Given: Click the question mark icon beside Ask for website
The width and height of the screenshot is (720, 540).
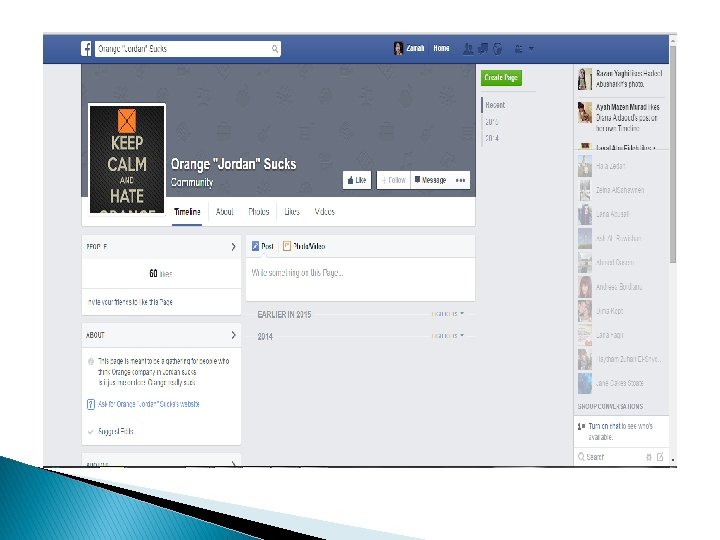Looking at the screenshot, I should click(91, 404).
